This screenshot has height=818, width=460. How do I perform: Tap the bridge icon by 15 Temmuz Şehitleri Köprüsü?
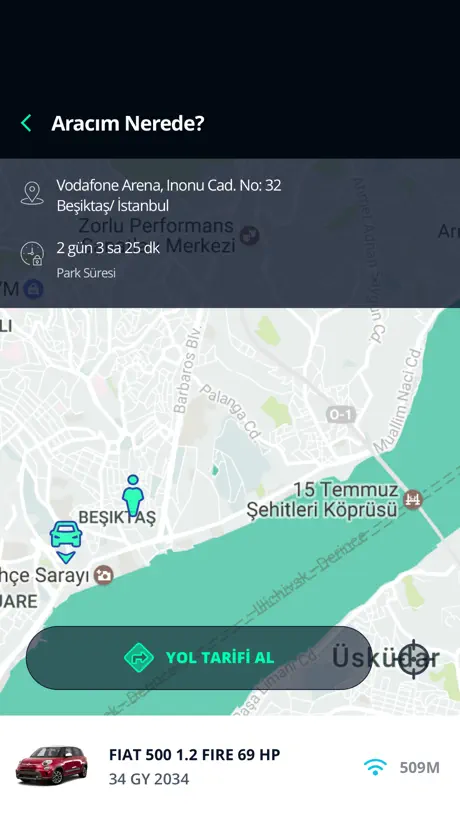click(415, 500)
